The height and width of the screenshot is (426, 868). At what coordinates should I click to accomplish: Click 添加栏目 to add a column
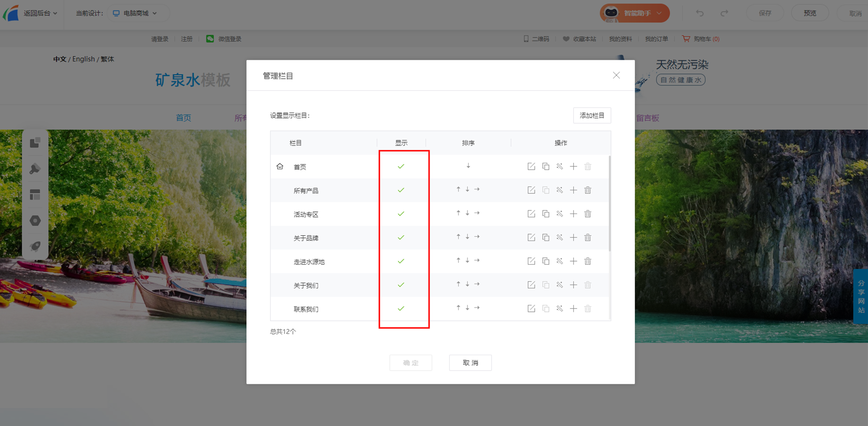point(592,115)
